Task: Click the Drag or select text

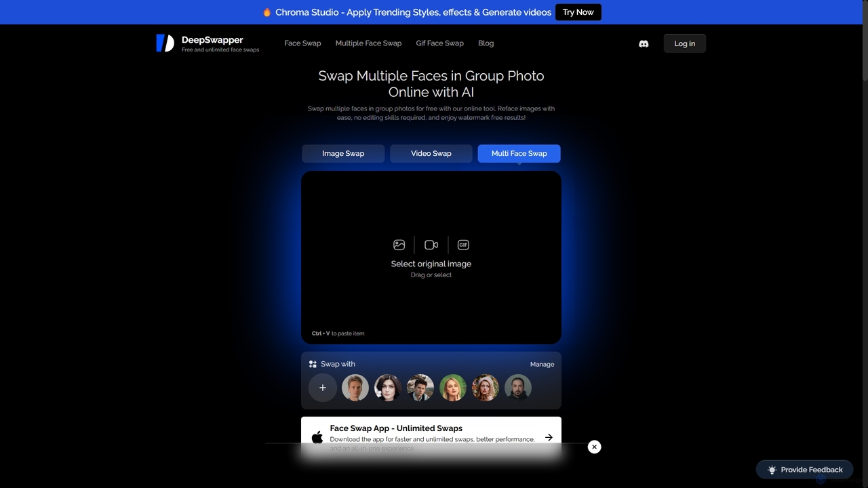Action: point(431,275)
